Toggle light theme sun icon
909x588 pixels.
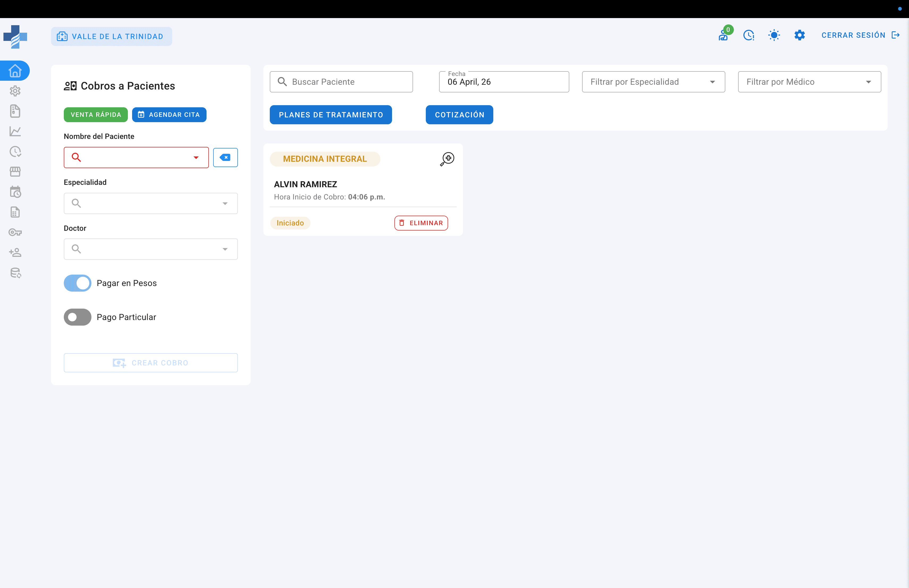point(774,36)
